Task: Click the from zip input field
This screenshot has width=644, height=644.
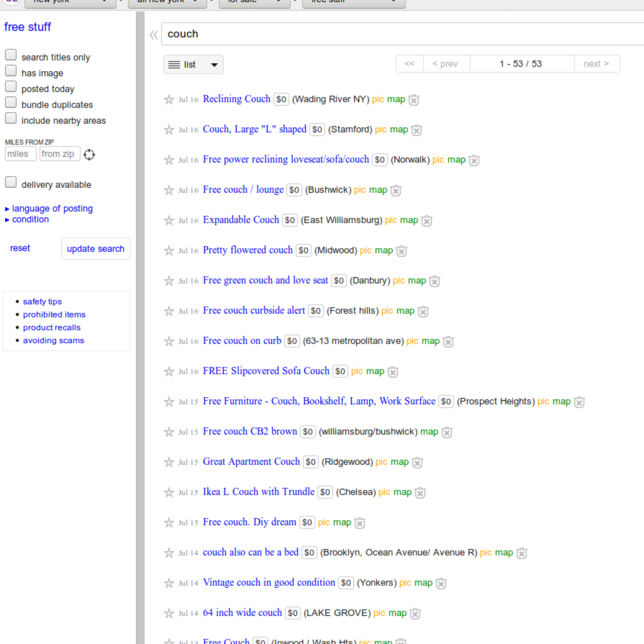Action: tap(60, 154)
